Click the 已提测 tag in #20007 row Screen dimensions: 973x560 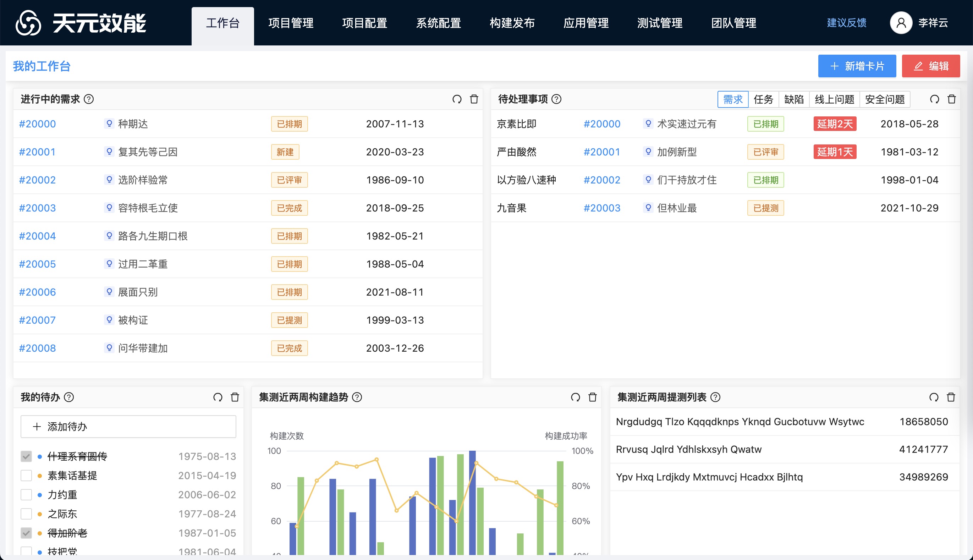(x=289, y=320)
